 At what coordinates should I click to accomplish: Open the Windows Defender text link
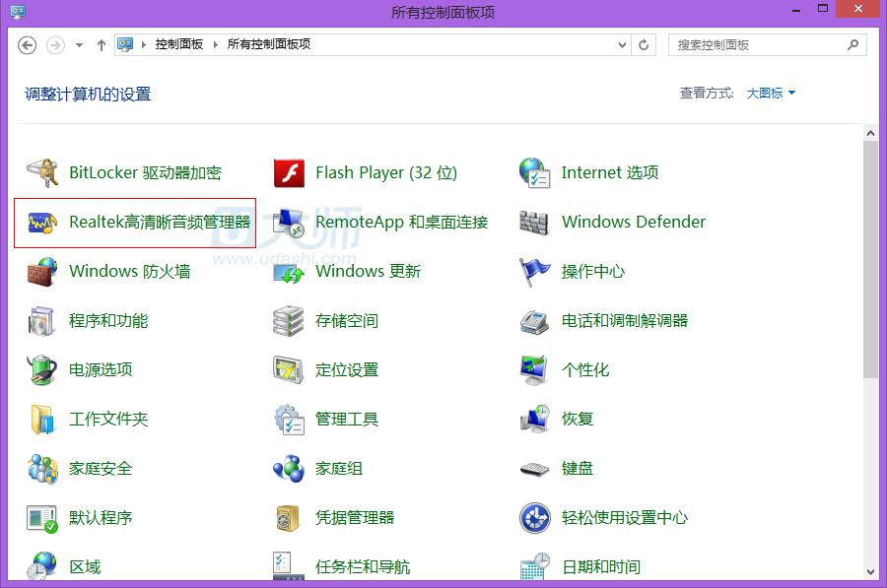pos(634,222)
